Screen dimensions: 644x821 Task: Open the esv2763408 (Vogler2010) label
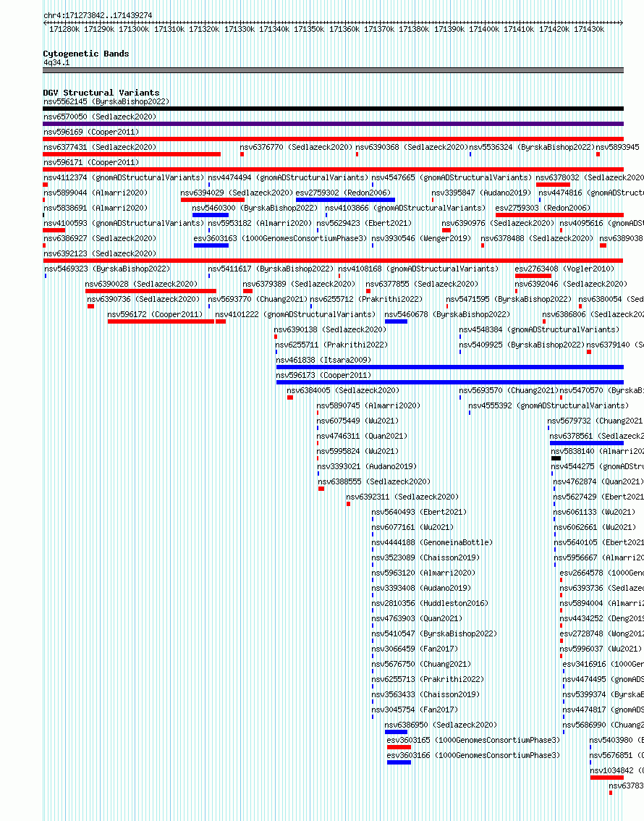pyautogui.click(x=564, y=269)
